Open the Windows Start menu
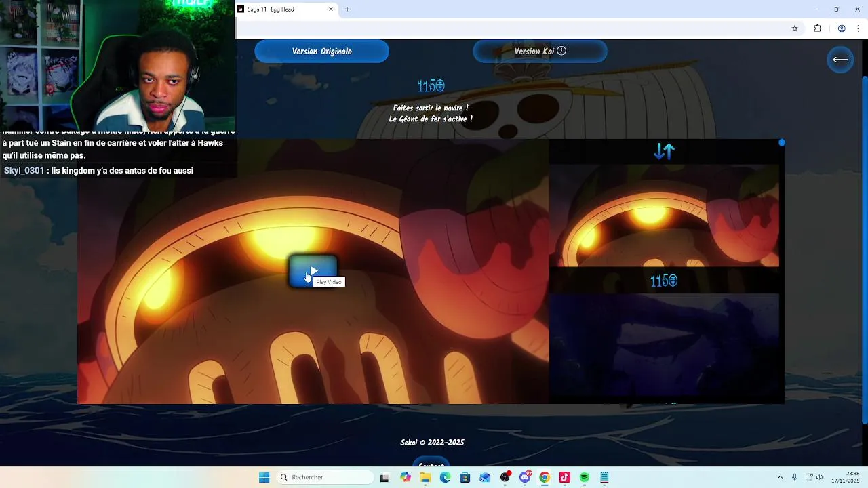Viewport: 868px width, 488px height. (264, 477)
